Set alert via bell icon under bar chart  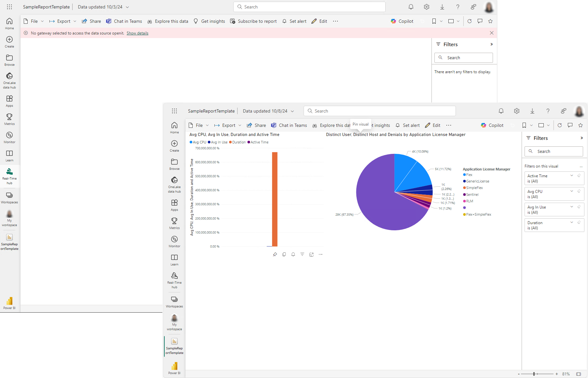click(293, 254)
